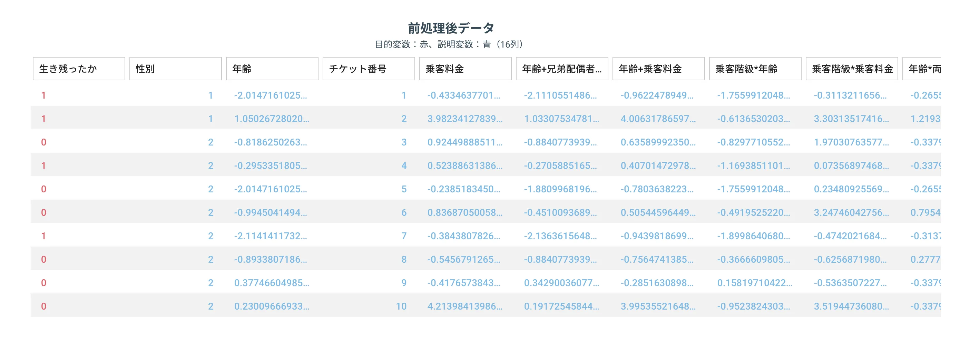This screenshot has width=980, height=342.
Task: Click value 3.51944736080...
Action: pos(851,306)
